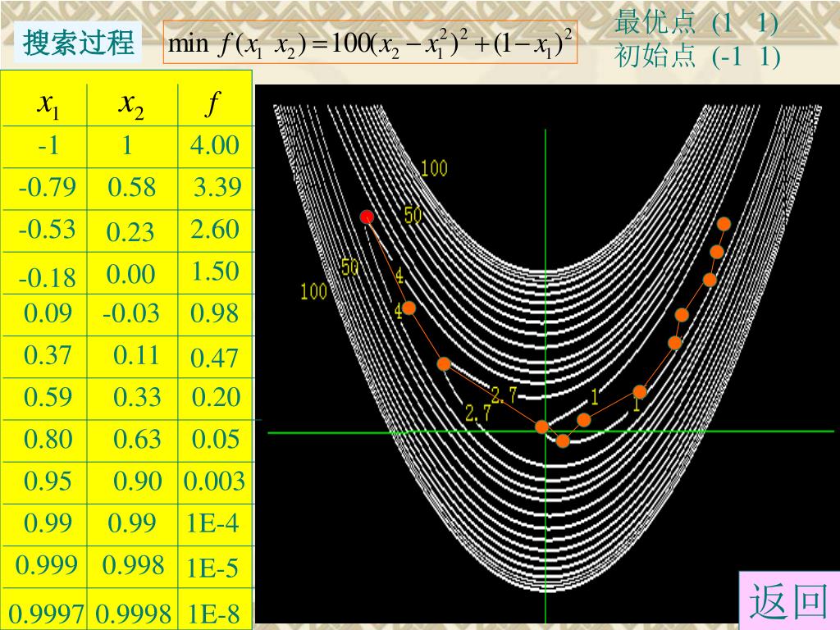Click the x1 value -0.53 cell
This screenshot has height=630, width=840.
[x=47, y=230]
